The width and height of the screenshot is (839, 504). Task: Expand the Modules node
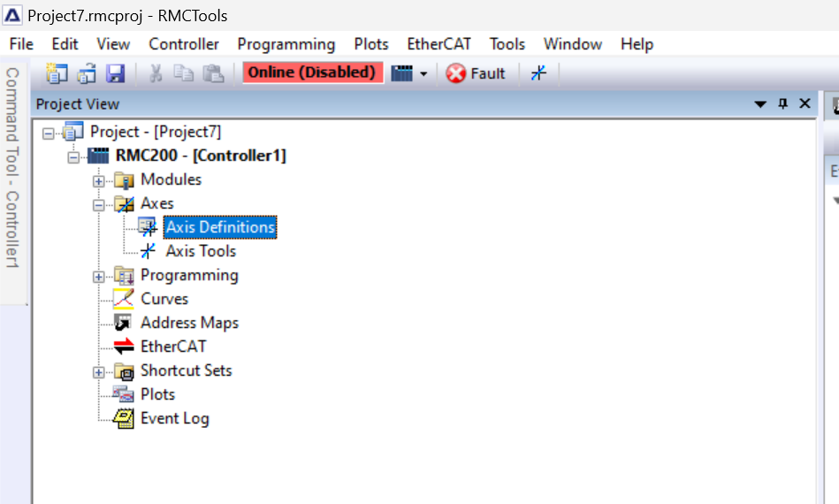click(x=98, y=181)
